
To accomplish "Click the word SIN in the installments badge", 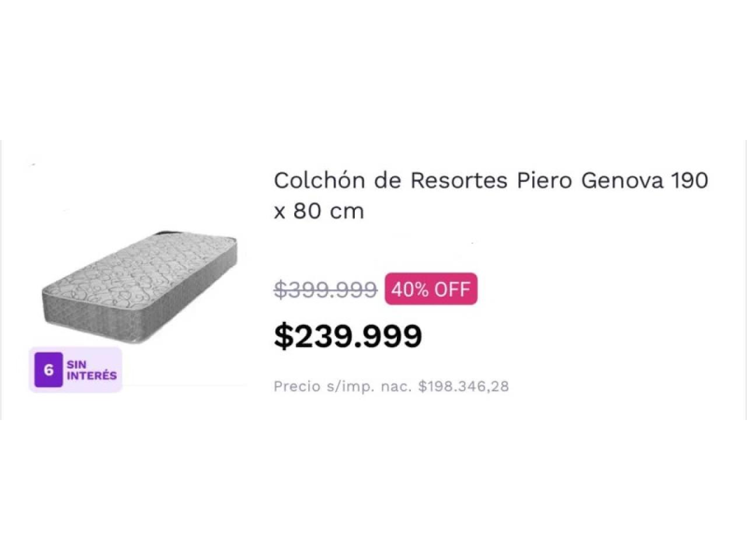I will pyautogui.click(x=76, y=365).
